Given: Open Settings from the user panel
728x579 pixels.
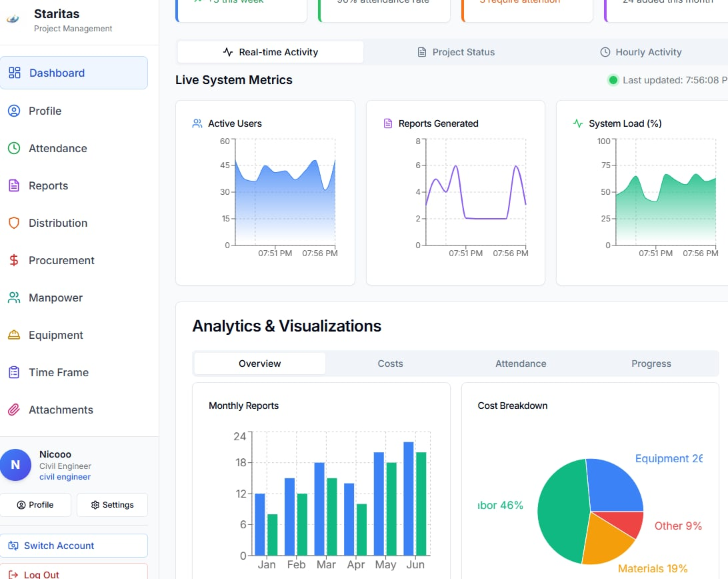Looking at the screenshot, I should coord(112,505).
